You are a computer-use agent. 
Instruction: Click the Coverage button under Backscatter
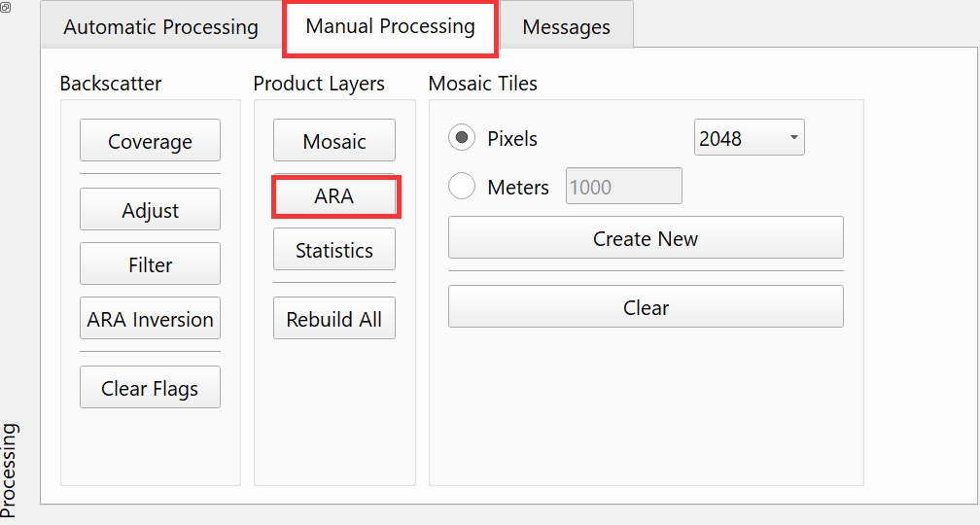[150, 141]
